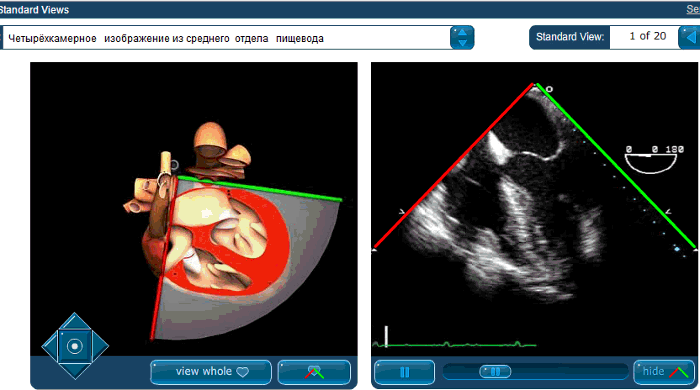Toggle scan plane lines on heart model
The width and height of the screenshot is (700, 390).
tap(314, 372)
